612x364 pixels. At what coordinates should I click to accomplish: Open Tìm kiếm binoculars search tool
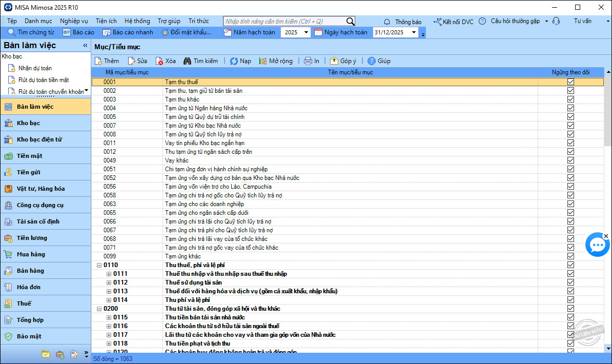(x=188, y=61)
